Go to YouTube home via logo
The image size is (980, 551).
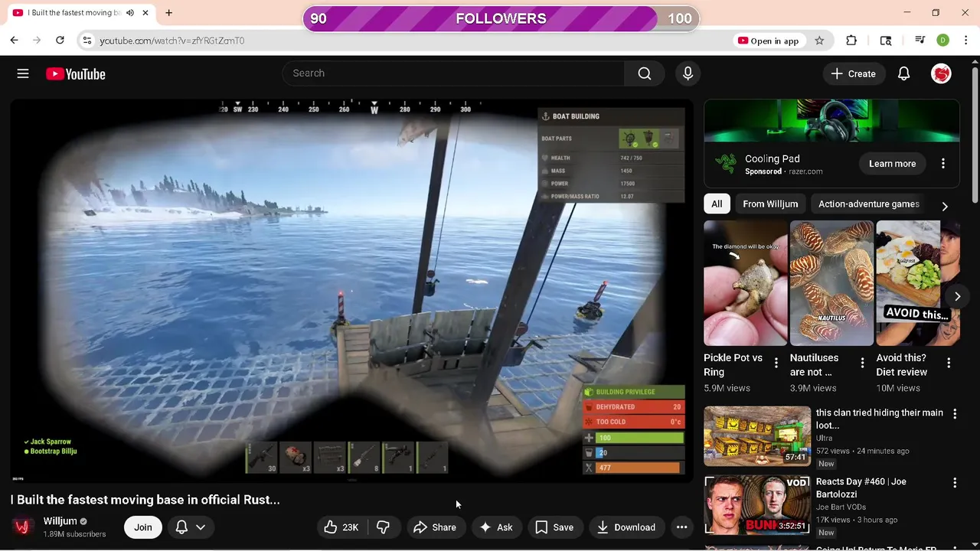coord(75,73)
